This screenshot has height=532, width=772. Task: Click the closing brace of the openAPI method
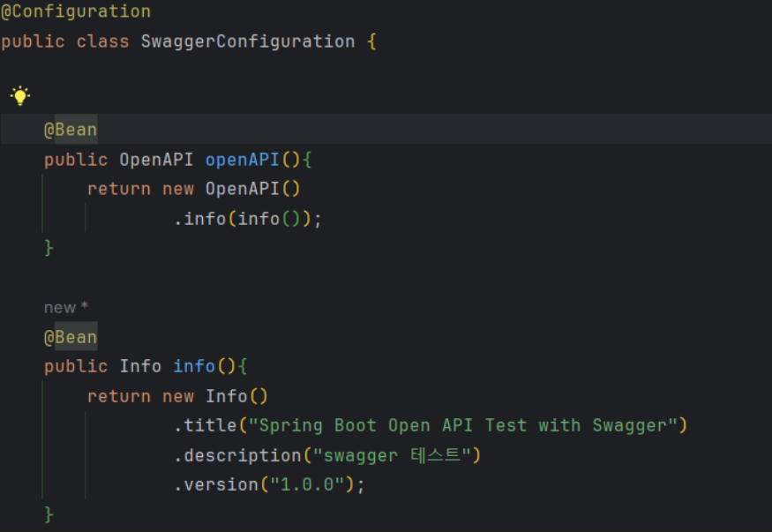49,248
